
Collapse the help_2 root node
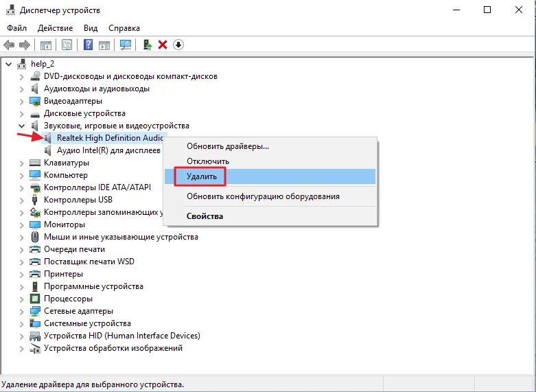[x=9, y=64]
